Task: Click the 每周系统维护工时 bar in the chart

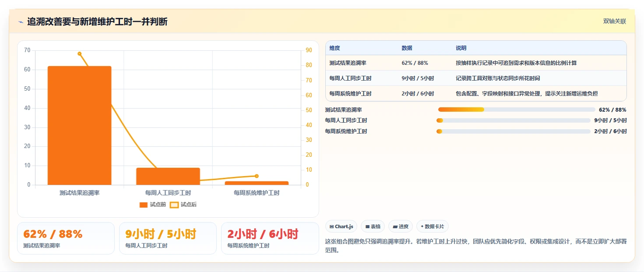Action: 257,183
